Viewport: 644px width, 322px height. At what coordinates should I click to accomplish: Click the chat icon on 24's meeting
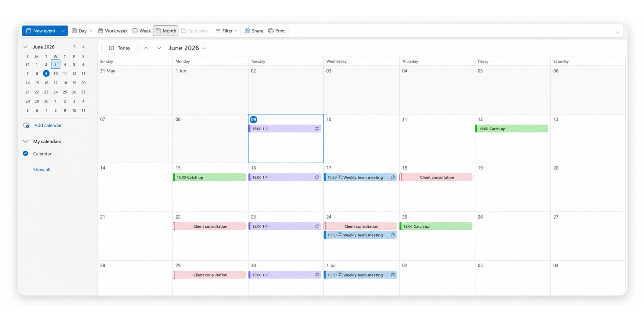pyautogui.click(x=340, y=235)
